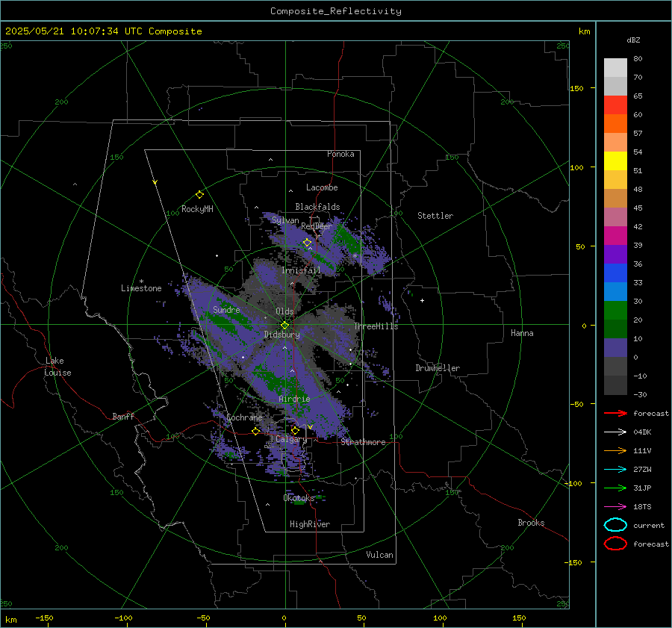Click the Cochrane label

(244, 417)
